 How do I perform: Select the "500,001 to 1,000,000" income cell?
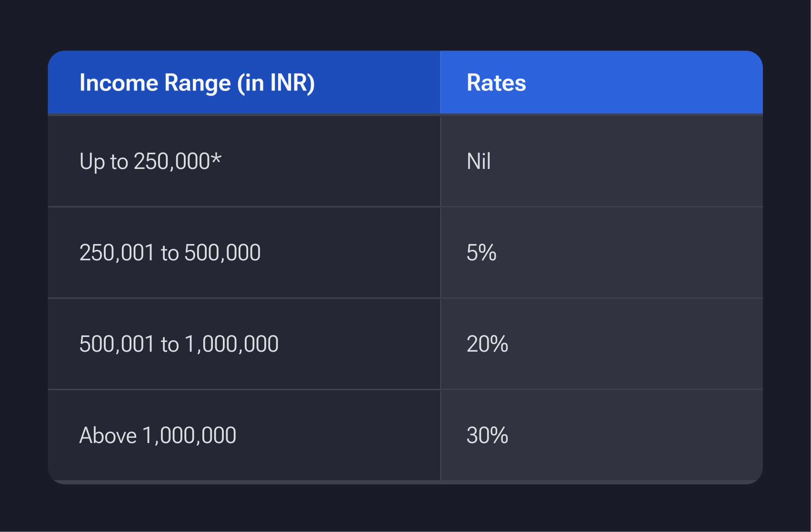tap(179, 344)
